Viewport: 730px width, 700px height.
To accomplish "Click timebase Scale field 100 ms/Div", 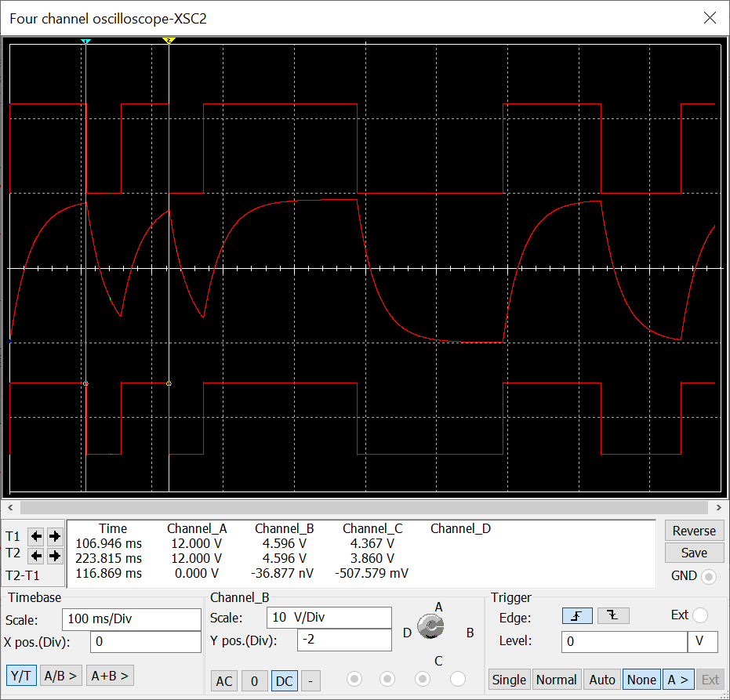I will tap(132, 619).
